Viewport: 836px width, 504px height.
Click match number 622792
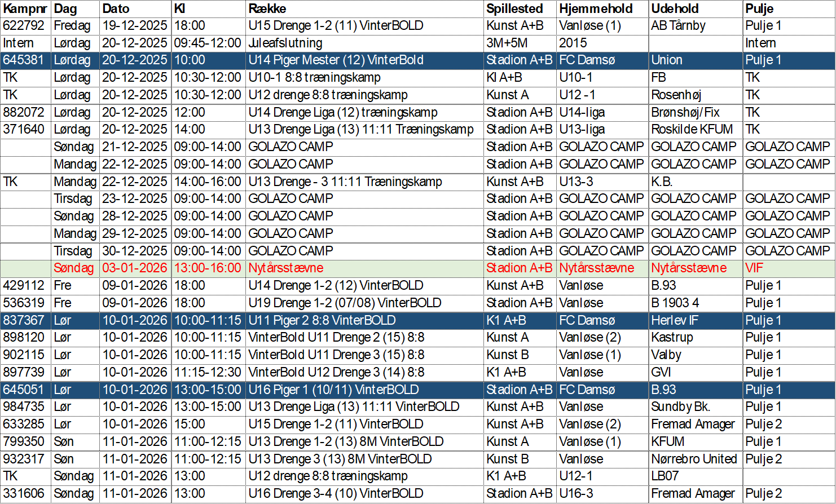[x=24, y=26]
